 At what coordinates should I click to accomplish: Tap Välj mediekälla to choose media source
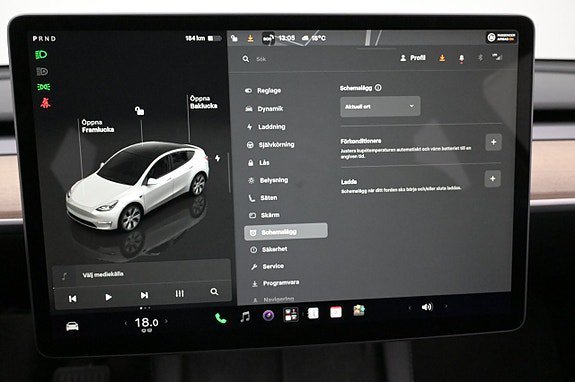[x=103, y=275]
